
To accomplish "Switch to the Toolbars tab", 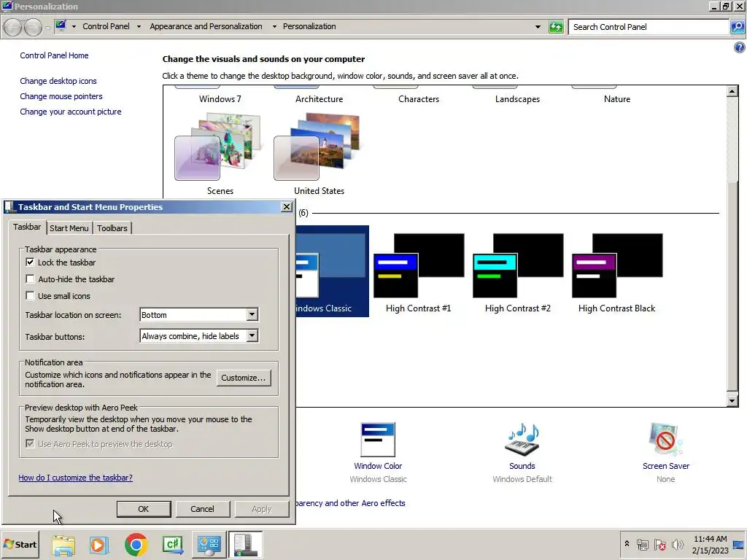I will click(x=112, y=228).
